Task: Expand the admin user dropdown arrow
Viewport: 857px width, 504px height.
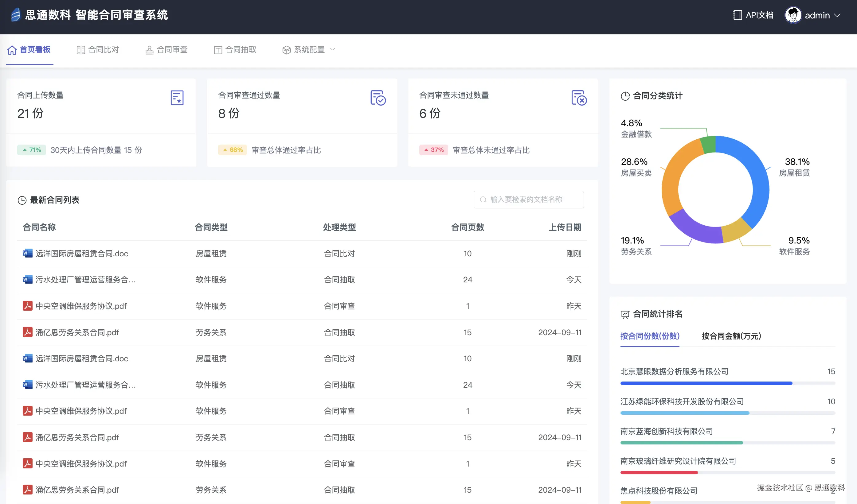Action: click(x=838, y=15)
